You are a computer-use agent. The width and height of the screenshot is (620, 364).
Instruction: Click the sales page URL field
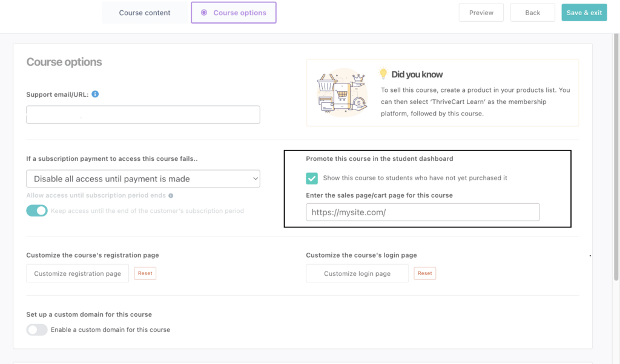click(423, 212)
